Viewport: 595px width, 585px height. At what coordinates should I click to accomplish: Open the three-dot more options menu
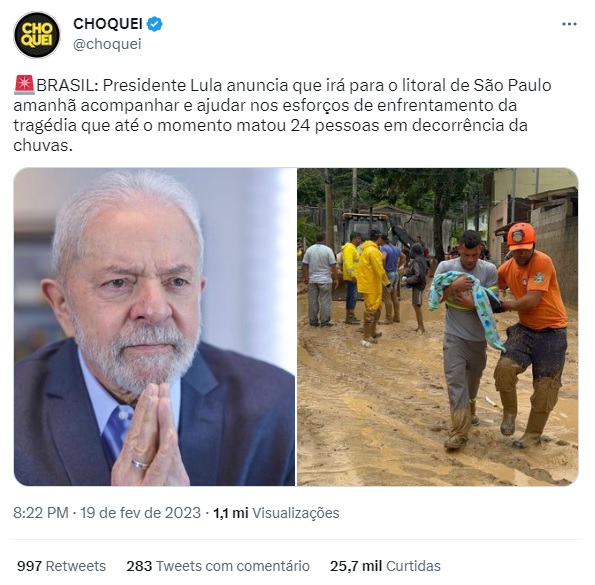pos(569,24)
